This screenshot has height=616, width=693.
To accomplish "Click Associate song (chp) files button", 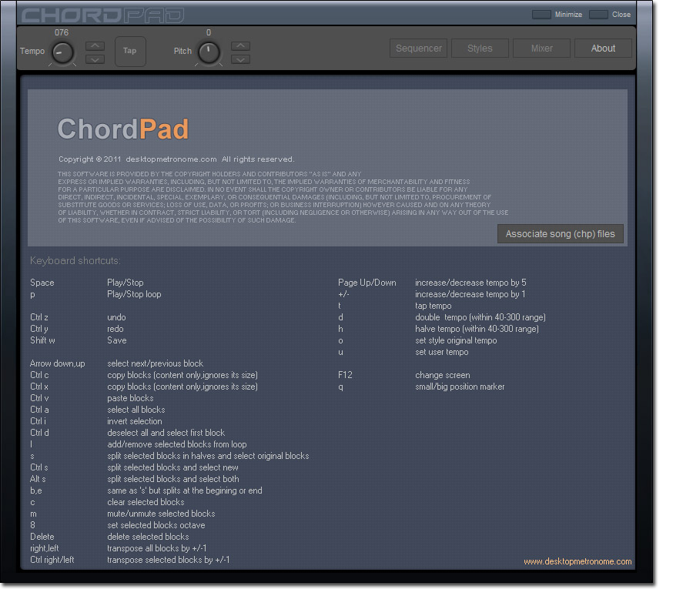I will coord(561,234).
